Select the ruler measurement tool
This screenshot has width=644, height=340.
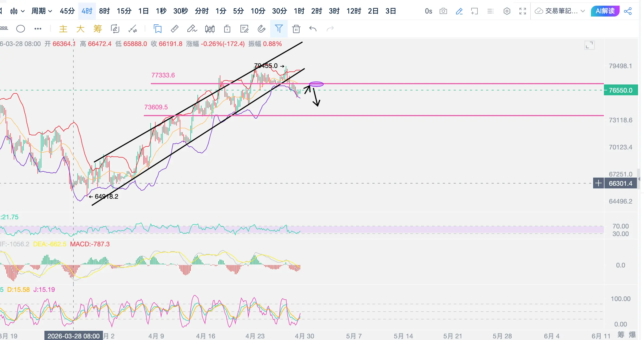[175, 29]
